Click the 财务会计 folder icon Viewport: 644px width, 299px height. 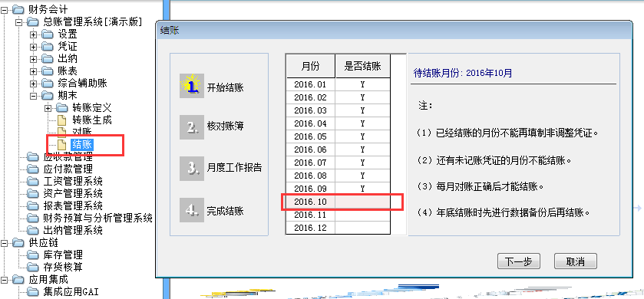pos(18,9)
